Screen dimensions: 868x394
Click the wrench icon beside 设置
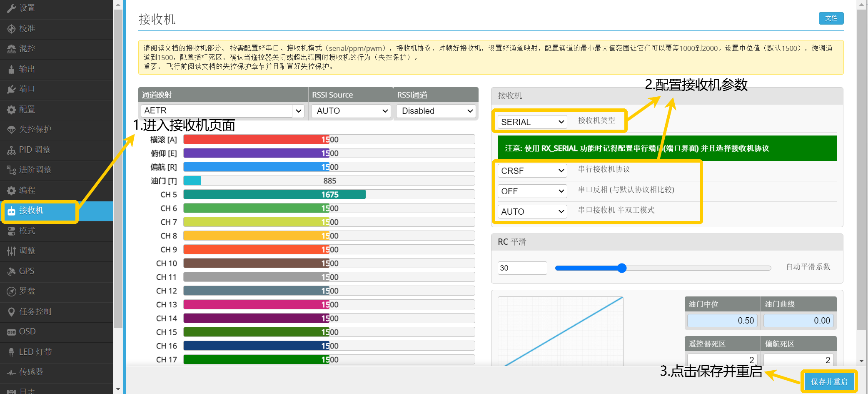11,8
